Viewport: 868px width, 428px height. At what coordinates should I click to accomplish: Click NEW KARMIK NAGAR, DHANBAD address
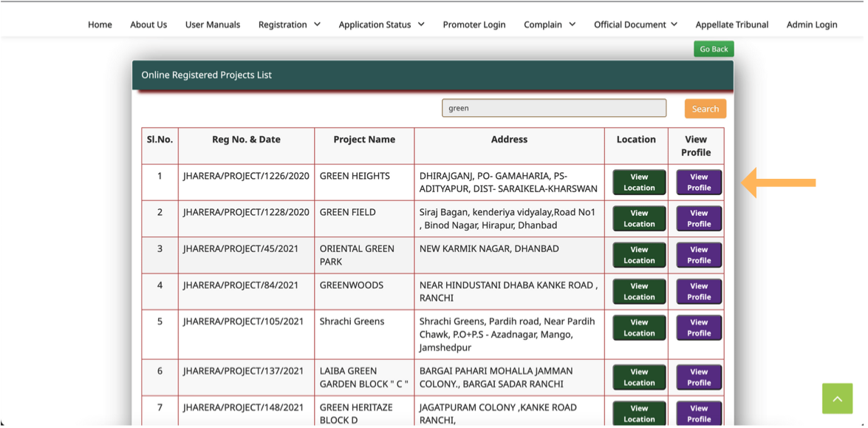pyautogui.click(x=489, y=248)
